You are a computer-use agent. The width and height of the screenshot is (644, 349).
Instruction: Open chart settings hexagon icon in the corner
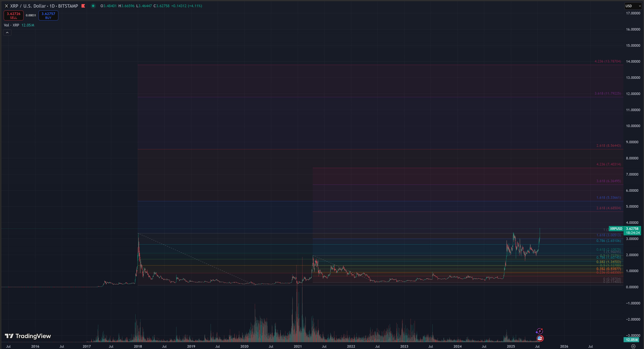point(633,346)
